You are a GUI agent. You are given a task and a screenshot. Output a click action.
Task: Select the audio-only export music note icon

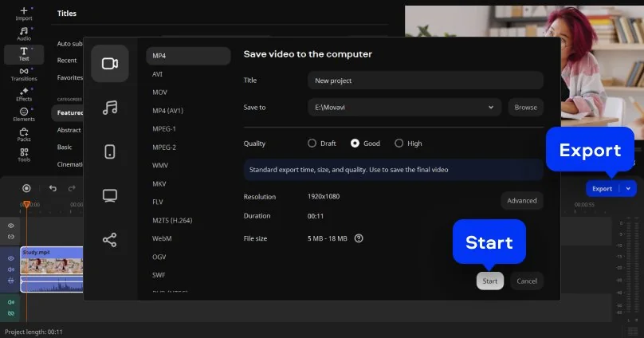(110, 108)
